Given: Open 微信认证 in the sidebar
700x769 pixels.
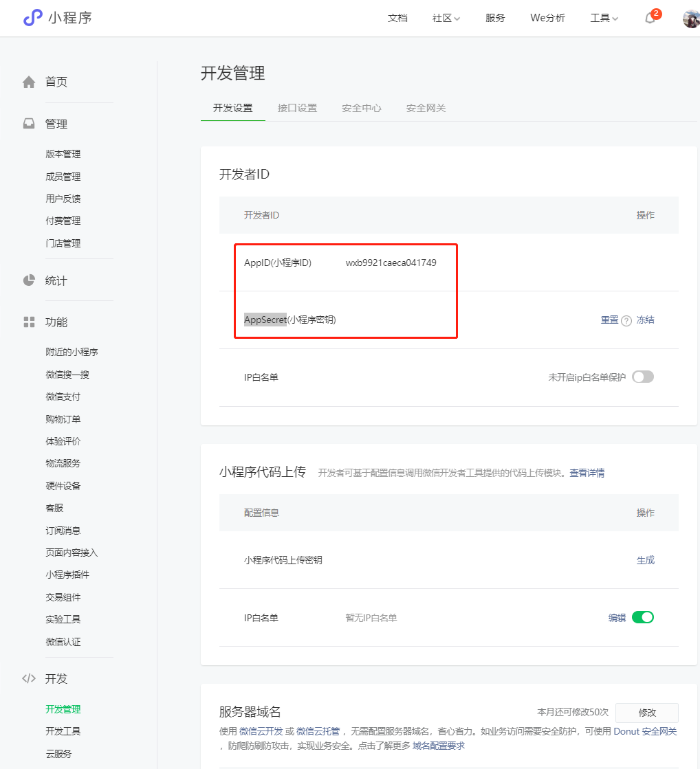Looking at the screenshot, I should [63, 642].
